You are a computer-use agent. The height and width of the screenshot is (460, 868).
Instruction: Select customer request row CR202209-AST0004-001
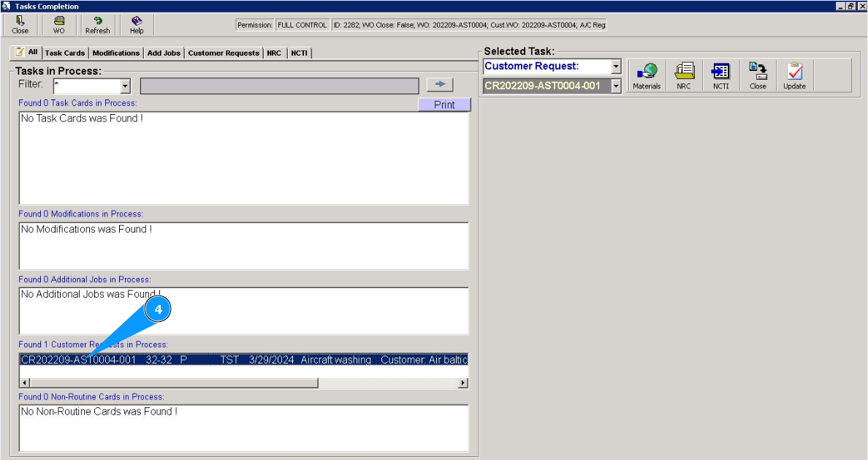(244, 360)
